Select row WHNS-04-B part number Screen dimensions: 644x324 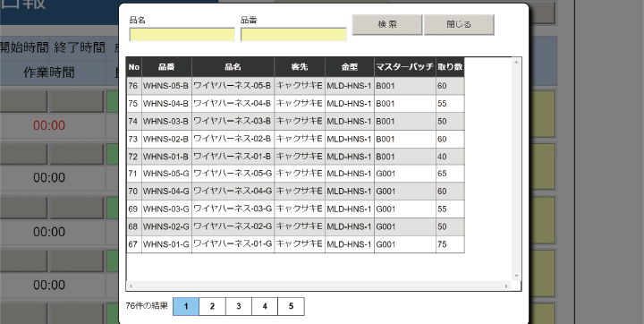165,104
